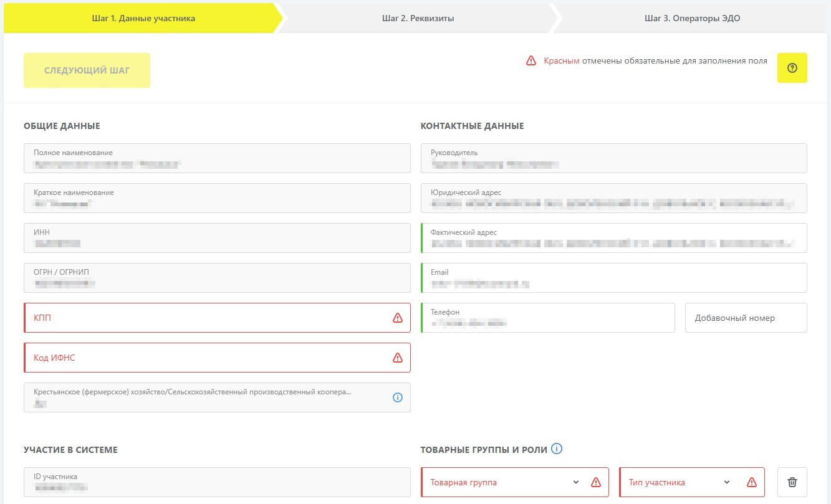Click the Добавочный номер input field
This screenshot has height=504, width=831.
click(x=746, y=318)
